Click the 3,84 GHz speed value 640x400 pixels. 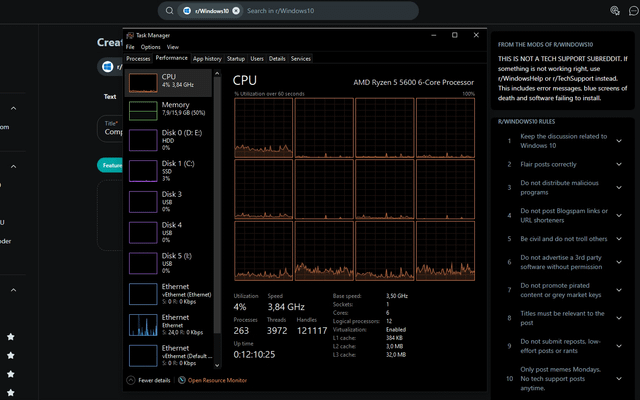click(x=286, y=307)
